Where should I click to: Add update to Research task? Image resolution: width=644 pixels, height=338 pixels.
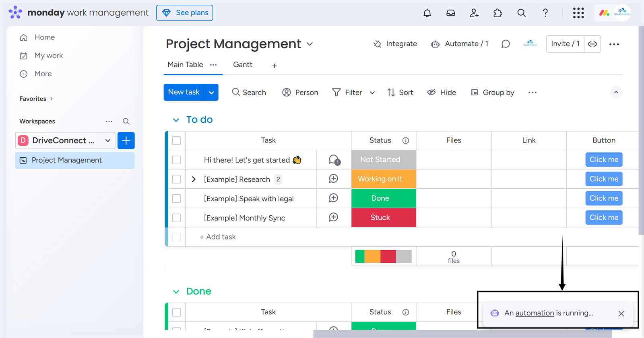click(333, 179)
